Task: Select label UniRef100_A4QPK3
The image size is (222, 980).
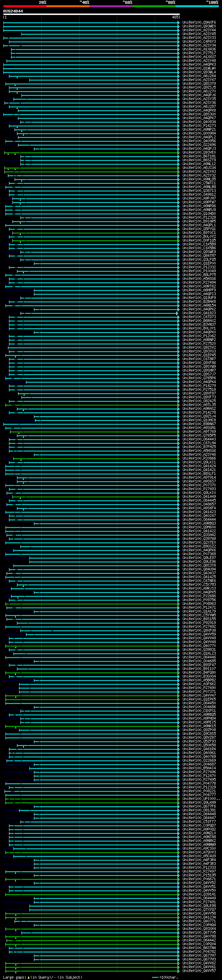Action: click(199, 65)
